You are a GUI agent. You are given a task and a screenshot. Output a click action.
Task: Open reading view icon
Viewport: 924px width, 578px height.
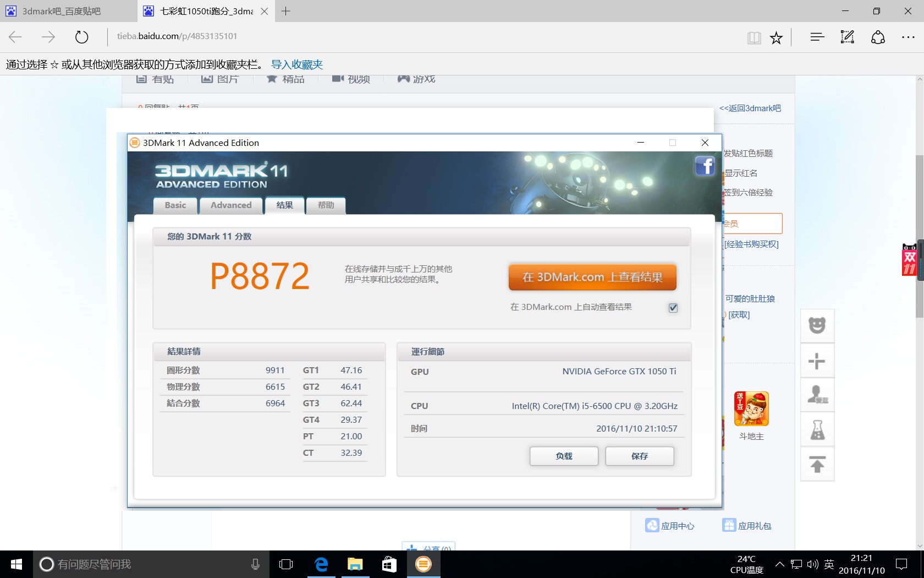click(x=754, y=37)
